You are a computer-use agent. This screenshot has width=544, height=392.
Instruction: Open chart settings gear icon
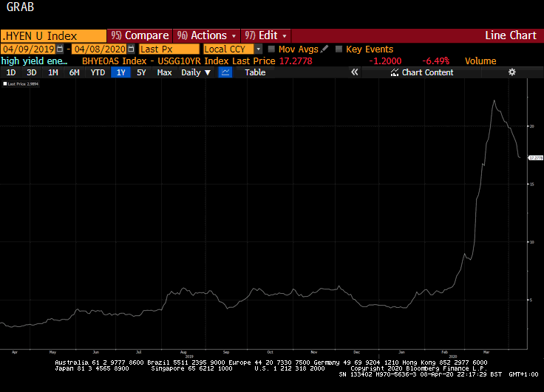coord(511,72)
